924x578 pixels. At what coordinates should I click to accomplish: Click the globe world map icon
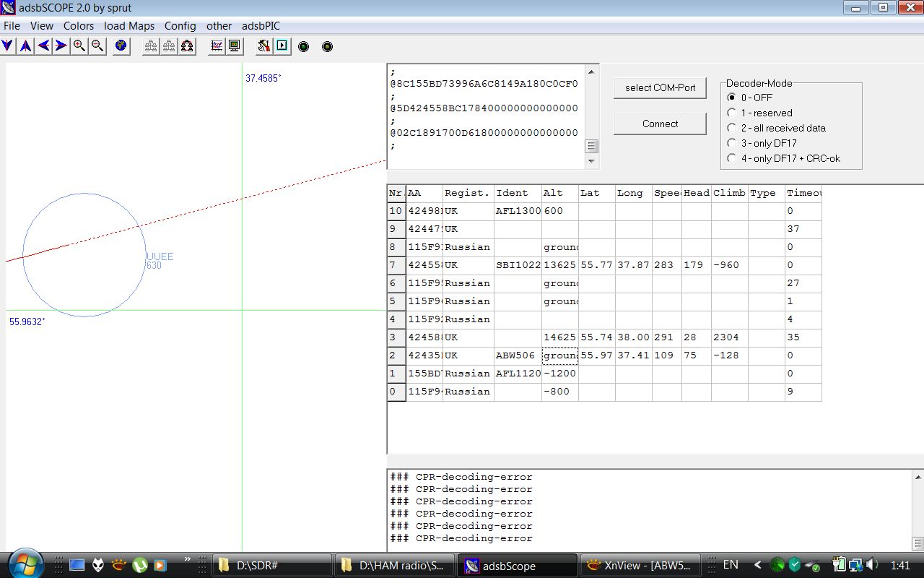tap(121, 46)
